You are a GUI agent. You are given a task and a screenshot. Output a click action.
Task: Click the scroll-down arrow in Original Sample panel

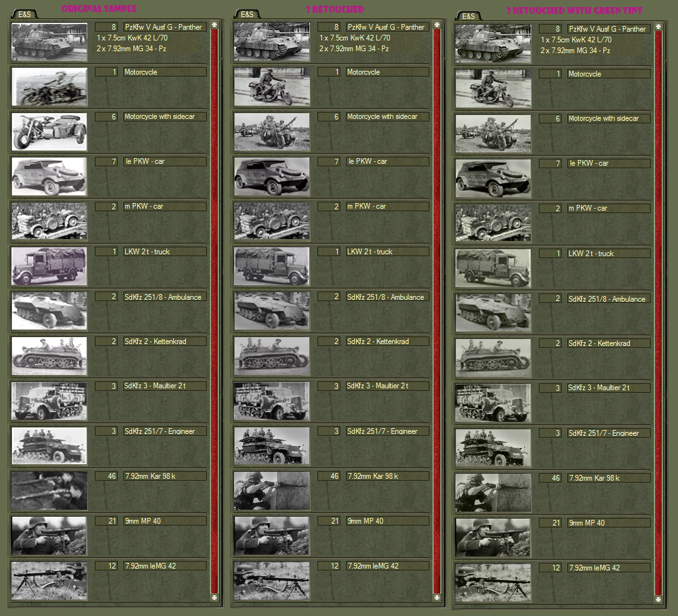[x=214, y=597]
